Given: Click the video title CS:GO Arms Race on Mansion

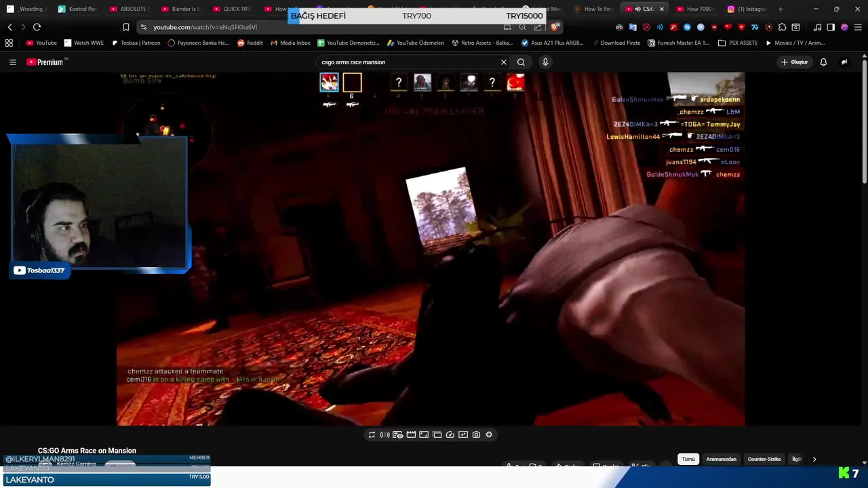Looking at the screenshot, I should 87,450.
